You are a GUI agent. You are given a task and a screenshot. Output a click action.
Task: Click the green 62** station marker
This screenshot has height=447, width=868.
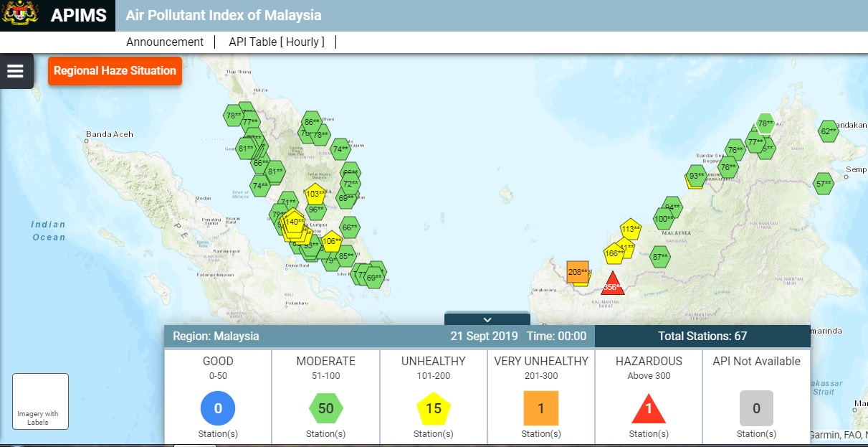coord(829,131)
